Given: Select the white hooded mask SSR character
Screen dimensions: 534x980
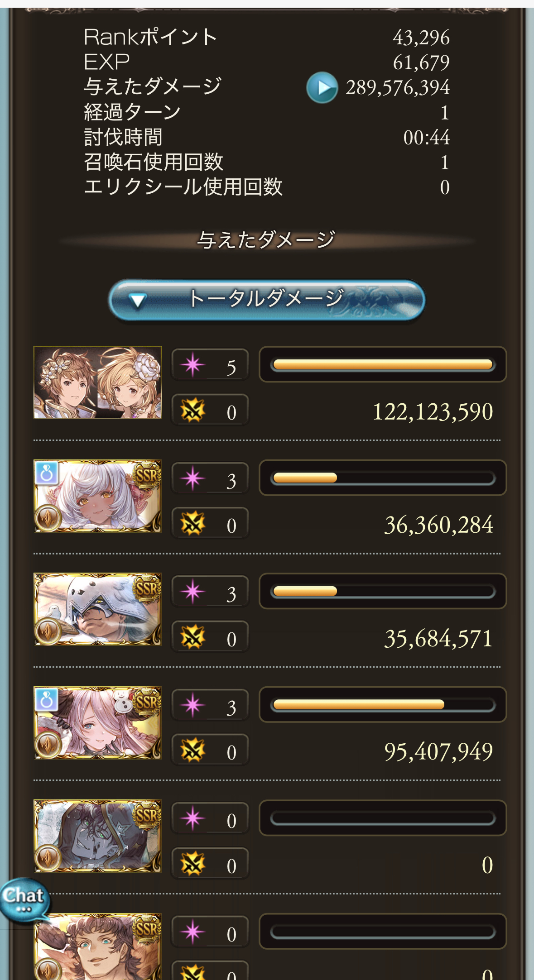Looking at the screenshot, I should point(97,609).
